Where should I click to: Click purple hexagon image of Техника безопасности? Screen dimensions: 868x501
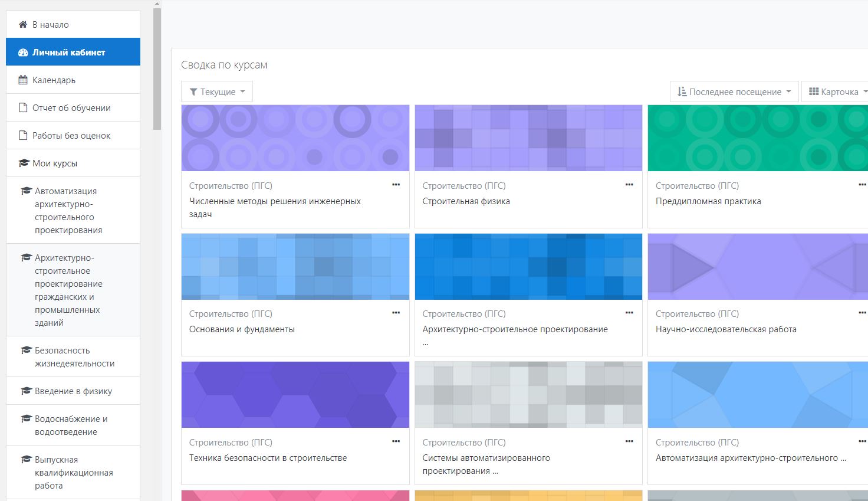click(295, 395)
